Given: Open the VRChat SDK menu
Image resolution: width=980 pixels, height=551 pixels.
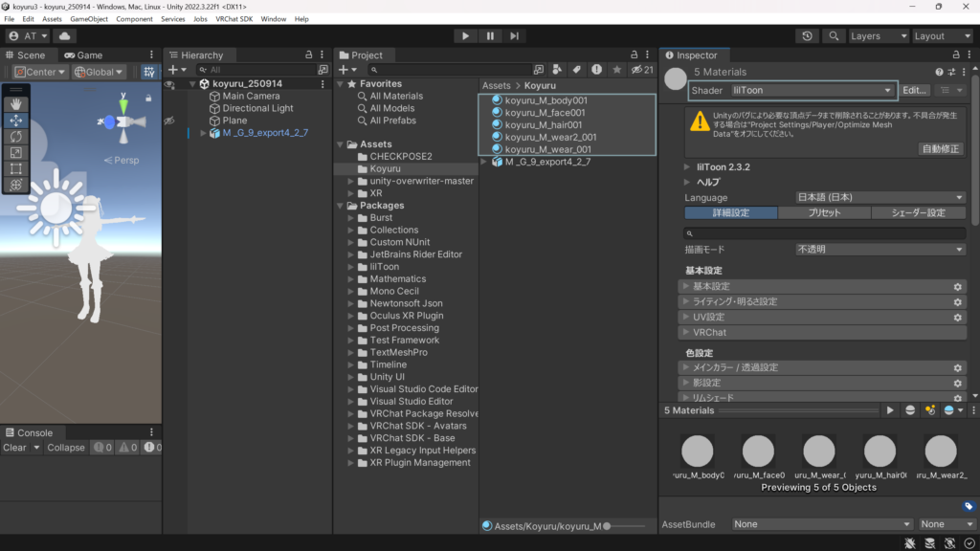Looking at the screenshot, I should point(233,19).
